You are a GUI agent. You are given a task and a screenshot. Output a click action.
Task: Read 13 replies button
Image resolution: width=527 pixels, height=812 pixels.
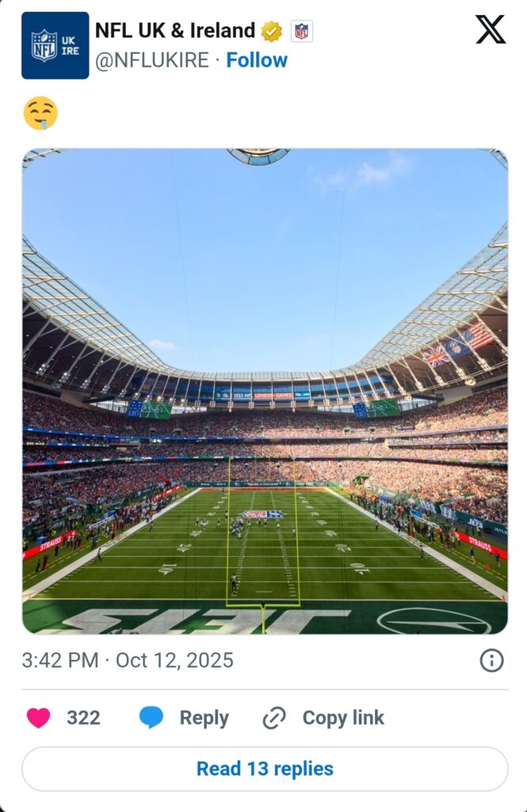click(x=265, y=769)
